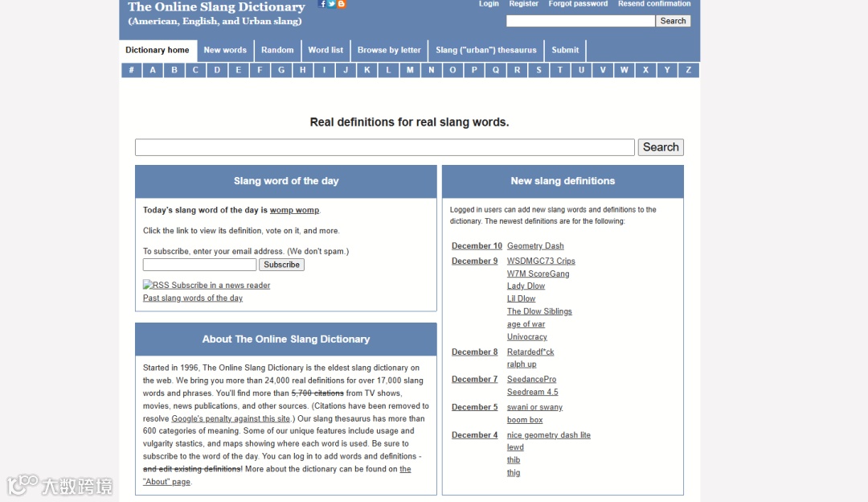Open the Blogger icon in header
The image size is (868, 502).
point(341,4)
